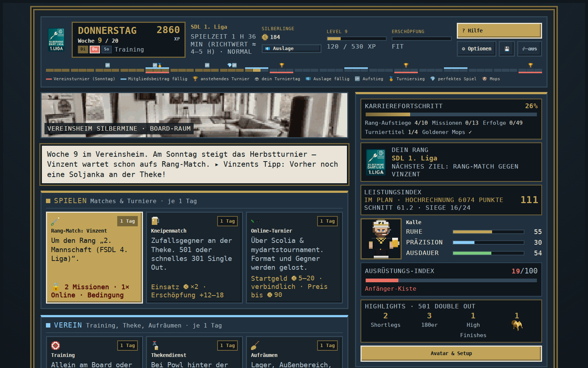Choose the Online-Turnier activity card
Screen dimensions: 588x368
click(x=294, y=258)
